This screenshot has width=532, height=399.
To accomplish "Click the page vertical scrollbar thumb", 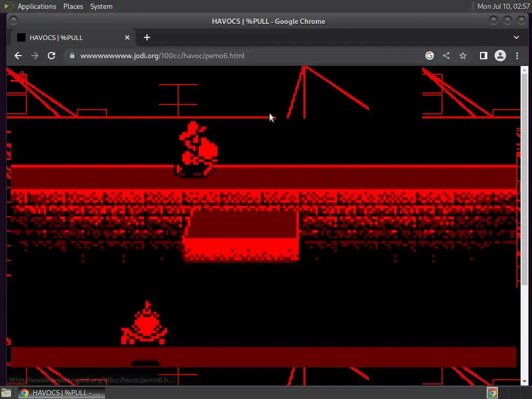I will coord(524,179).
